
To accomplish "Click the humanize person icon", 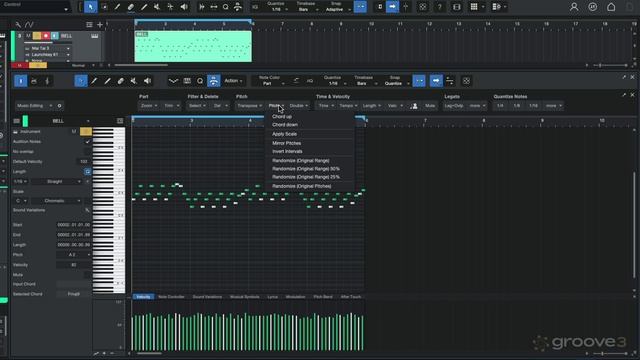I will click(x=414, y=106).
